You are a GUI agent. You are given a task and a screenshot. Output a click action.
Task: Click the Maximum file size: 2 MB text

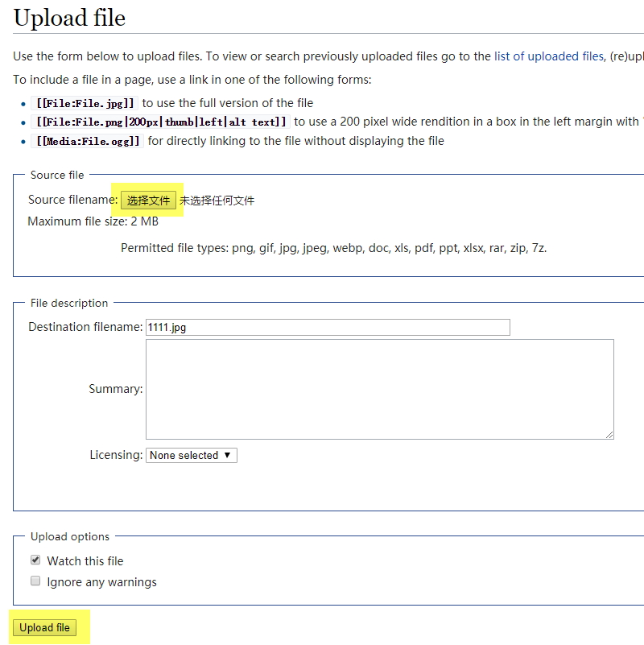(93, 221)
